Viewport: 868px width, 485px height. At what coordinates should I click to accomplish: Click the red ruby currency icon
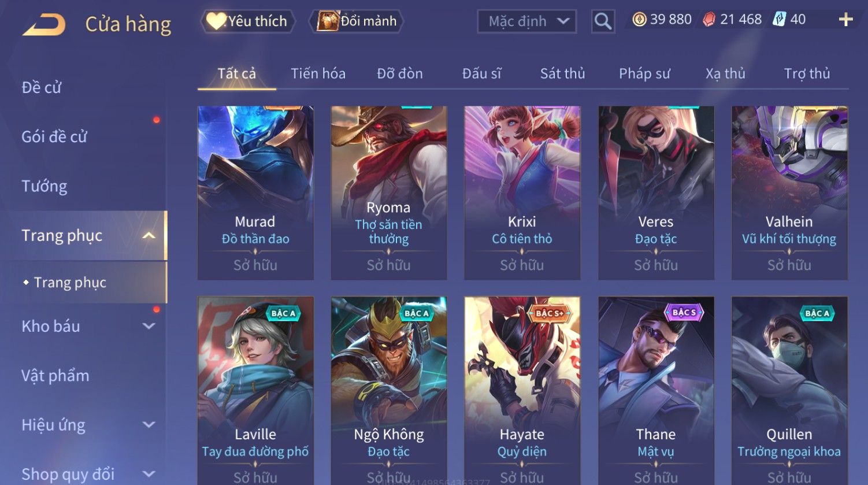[x=709, y=20]
